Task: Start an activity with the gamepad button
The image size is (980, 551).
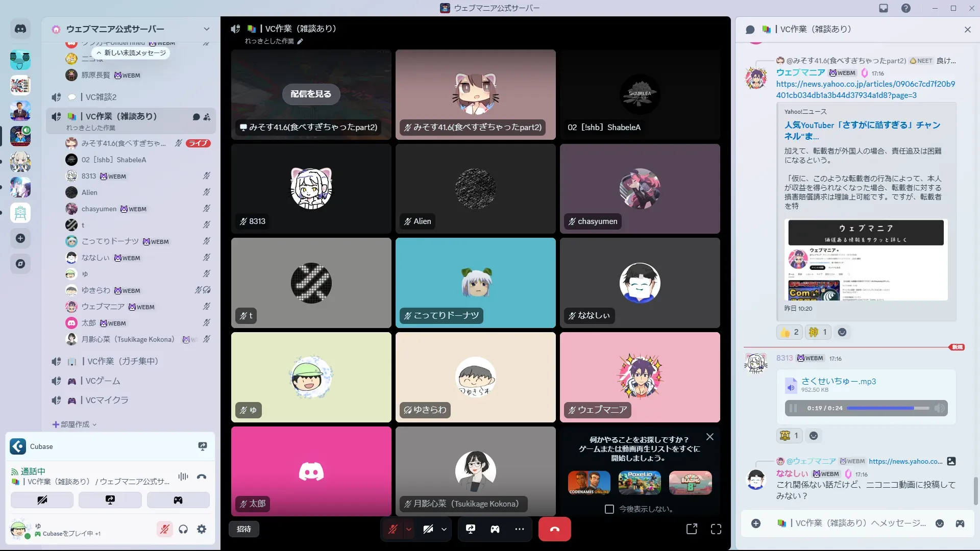Action: [495, 529]
